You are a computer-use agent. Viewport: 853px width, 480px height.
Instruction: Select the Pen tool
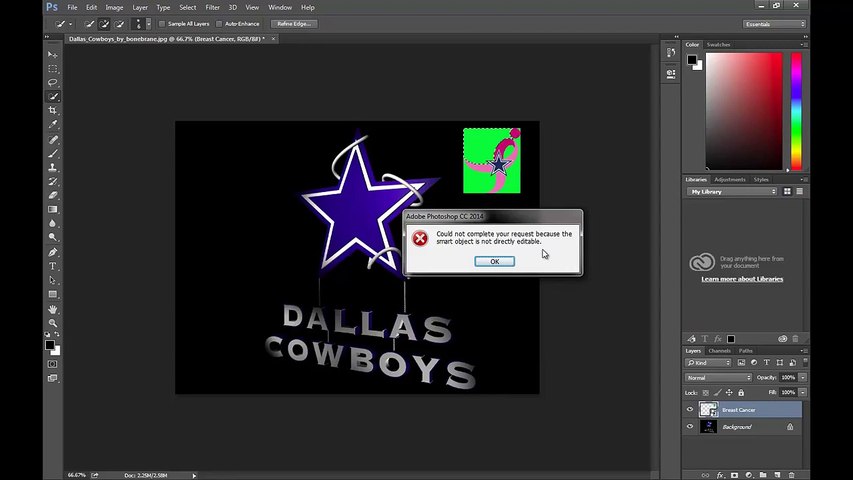coord(53,253)
